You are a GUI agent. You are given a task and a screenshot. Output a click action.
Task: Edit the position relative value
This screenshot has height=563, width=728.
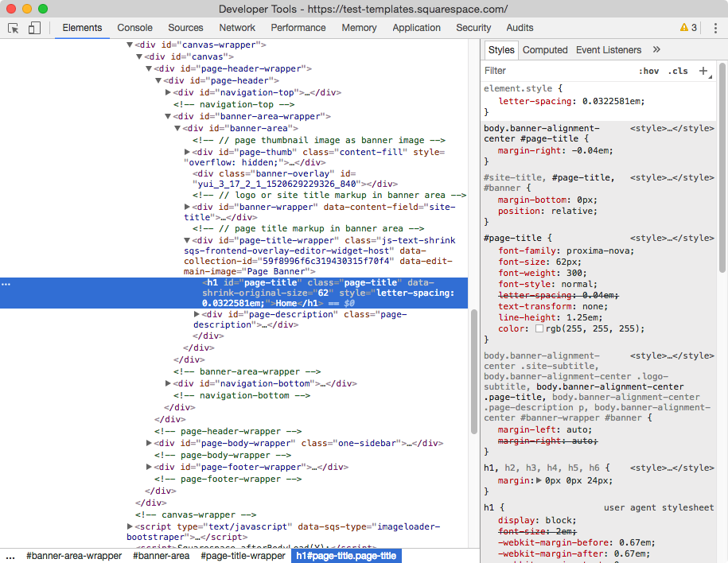[570, 212]
